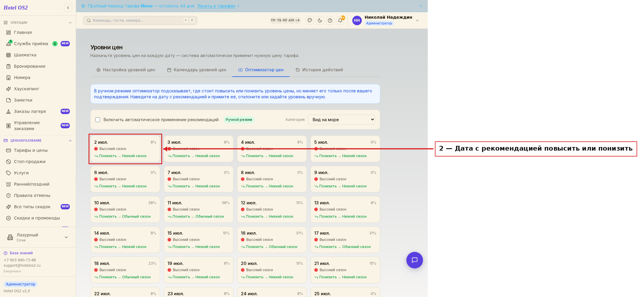
Task: Click the Бронирования clipboard icon
Action: pyautogui.click(x=9, y=66)
